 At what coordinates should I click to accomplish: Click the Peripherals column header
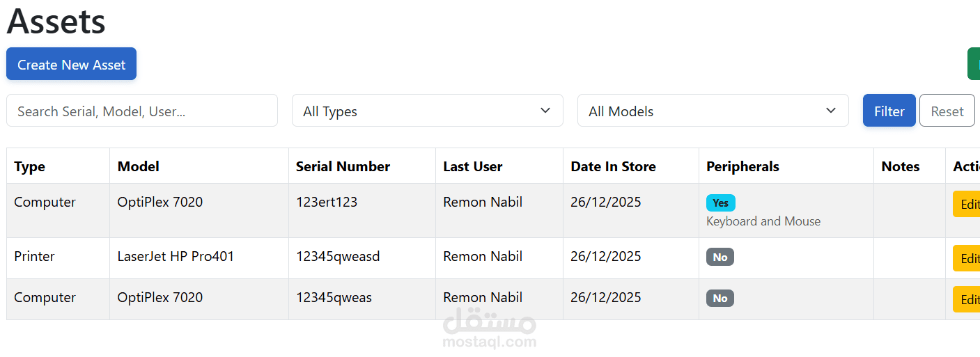point(742,166)
